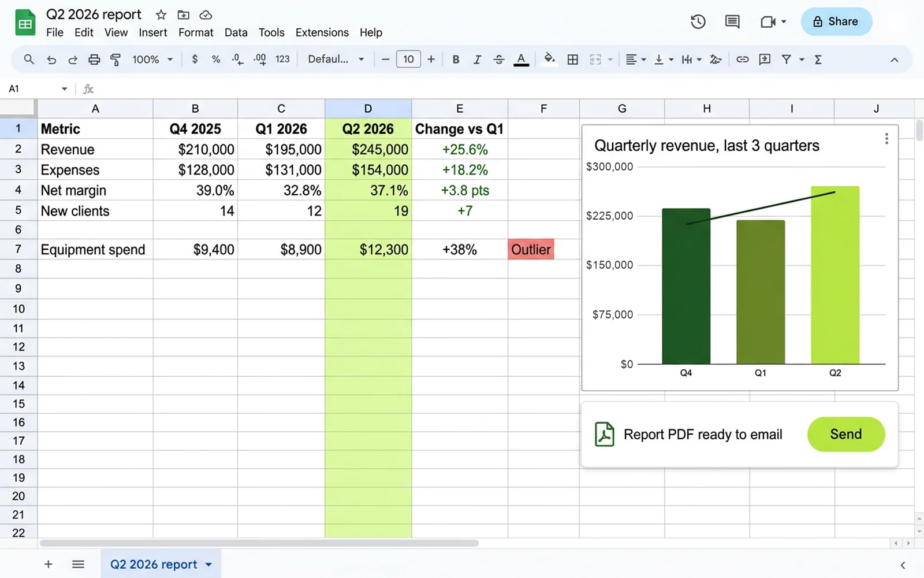Open the text rotation tool
The height and width of the screenshot is (578, 924).
[x=716, y=59]
